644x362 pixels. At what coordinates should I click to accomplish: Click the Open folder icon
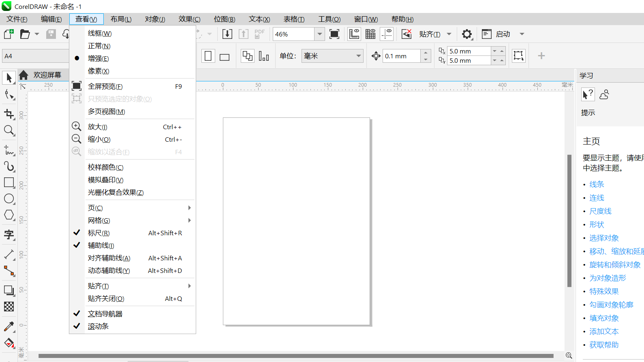(x=25, y=34)
